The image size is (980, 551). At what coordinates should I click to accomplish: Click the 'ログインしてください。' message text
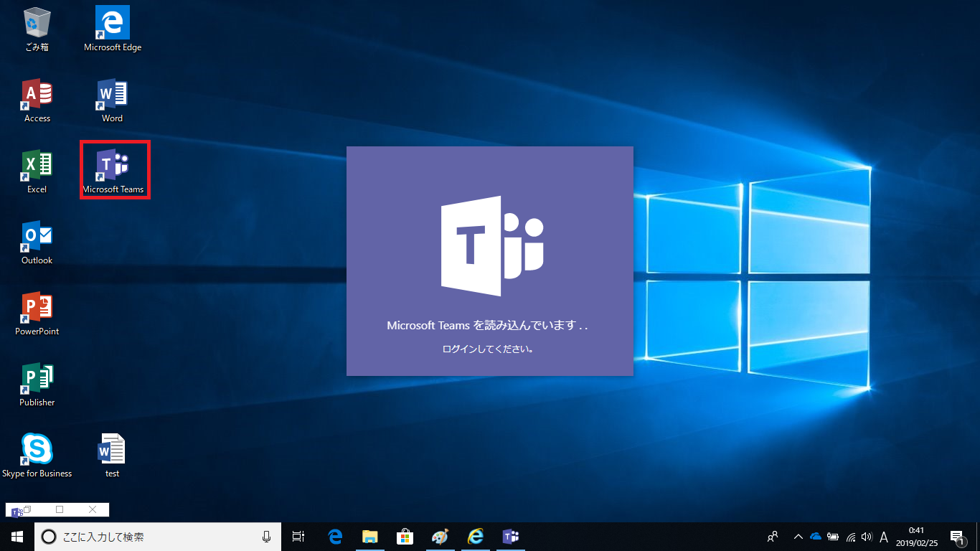tap(488, 349)
